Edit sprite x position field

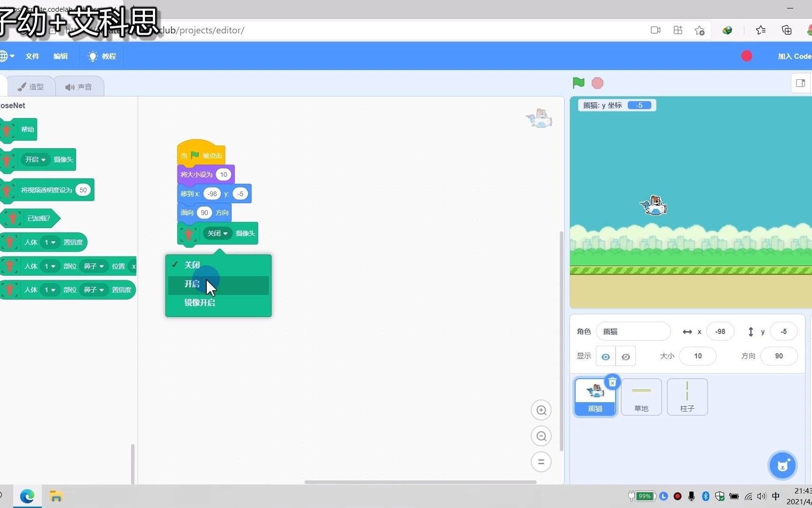click(720, 332)
